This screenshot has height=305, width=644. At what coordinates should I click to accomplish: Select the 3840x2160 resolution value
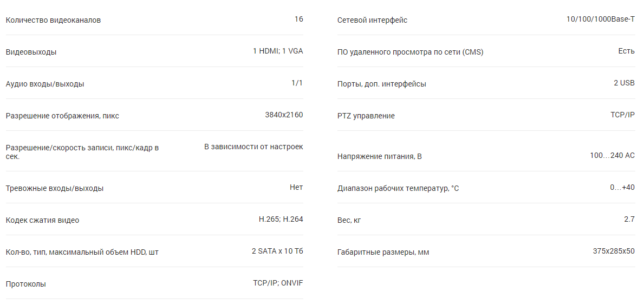(x=284, y=115)
